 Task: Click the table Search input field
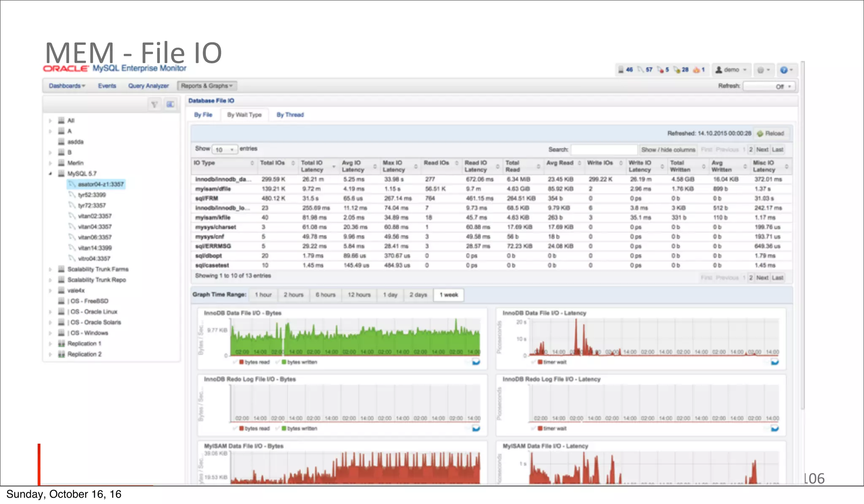click(604, 150)
